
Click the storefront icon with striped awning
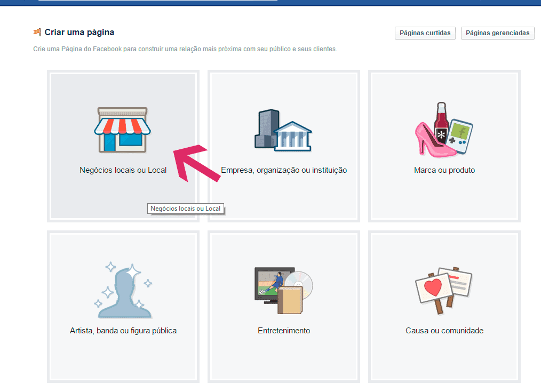click(123, 130)
